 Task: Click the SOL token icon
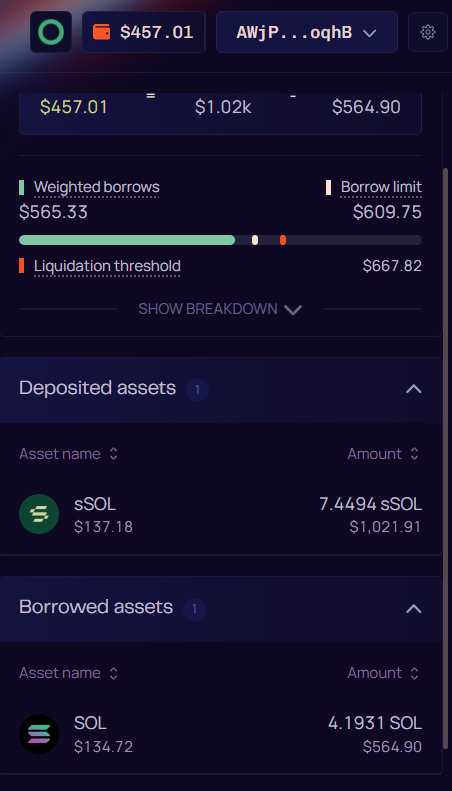pyautogui.click(x=39, y=734)
